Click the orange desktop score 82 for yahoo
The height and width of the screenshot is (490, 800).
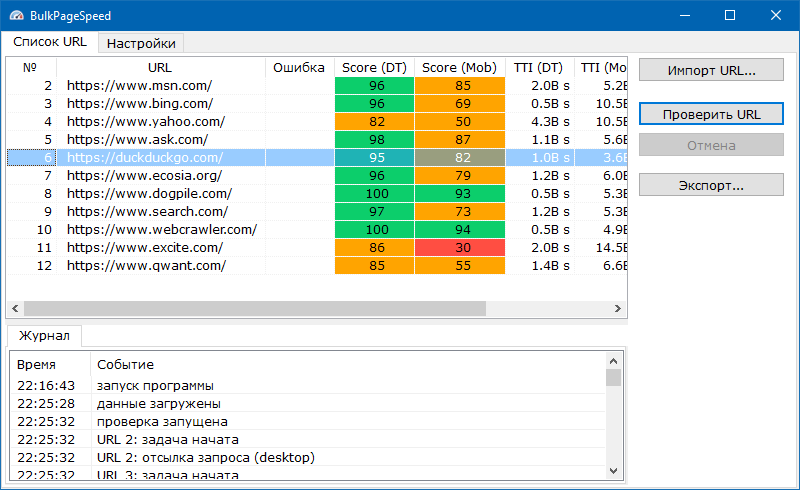(x=374, y=121)
